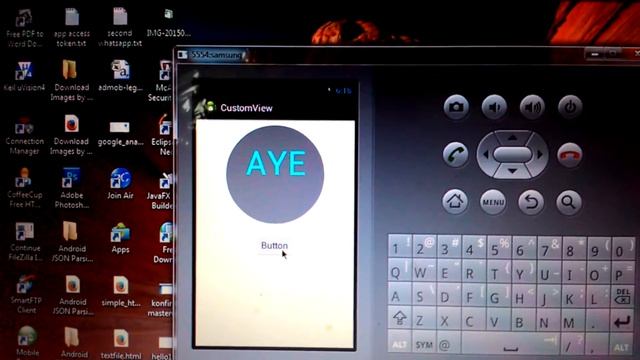Click the D-pad down arrow
This screenshot has width=640, height=360.
pos(512,171)
